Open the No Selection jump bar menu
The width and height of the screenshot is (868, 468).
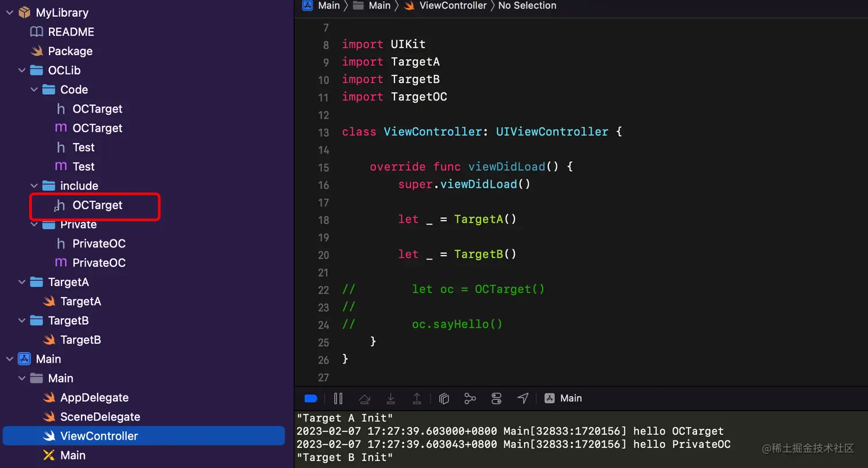(527, 6)
